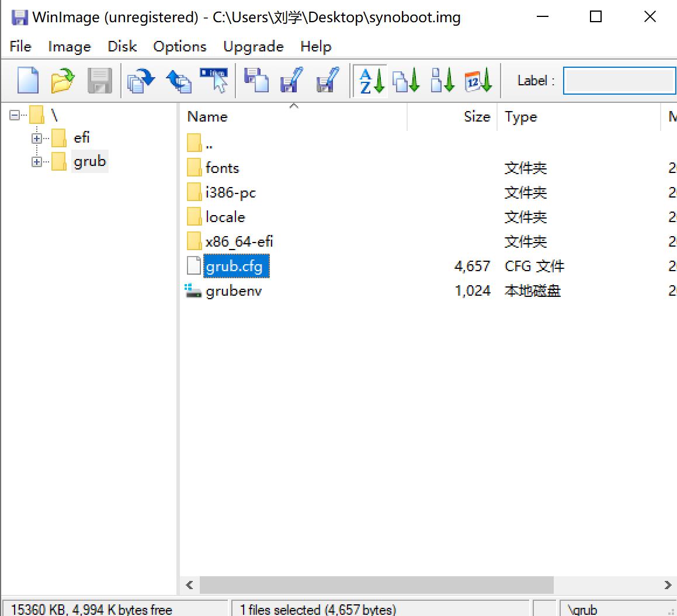The height and width of the screenshot is (616, 677).
Task: Collapse the root tree node
Action: [14, 115]
